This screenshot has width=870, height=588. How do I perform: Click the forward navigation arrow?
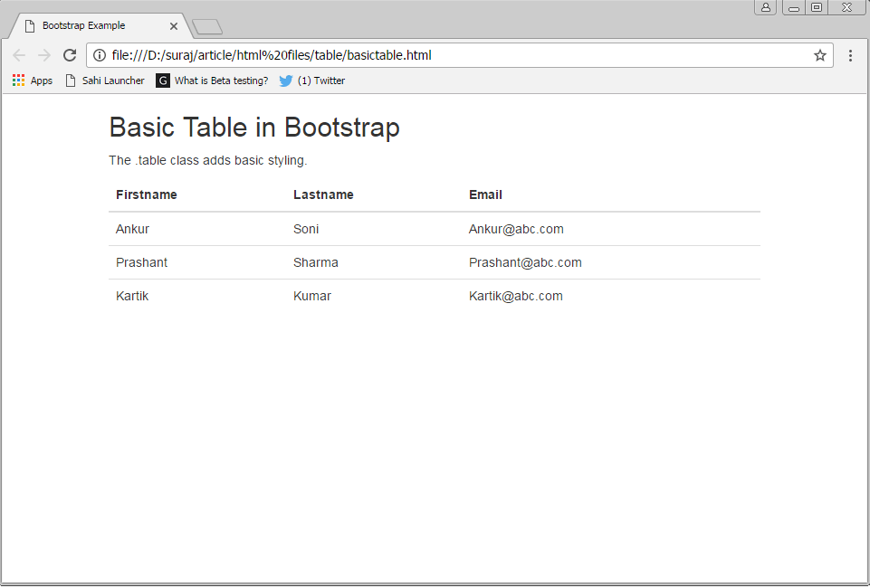[x=43, y=55]
